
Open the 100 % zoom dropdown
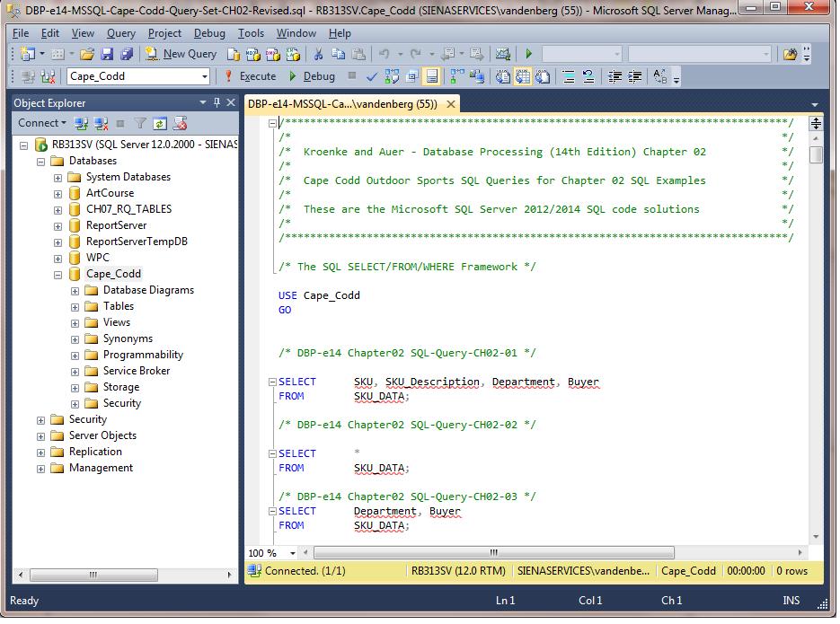(x=293, y=553)
